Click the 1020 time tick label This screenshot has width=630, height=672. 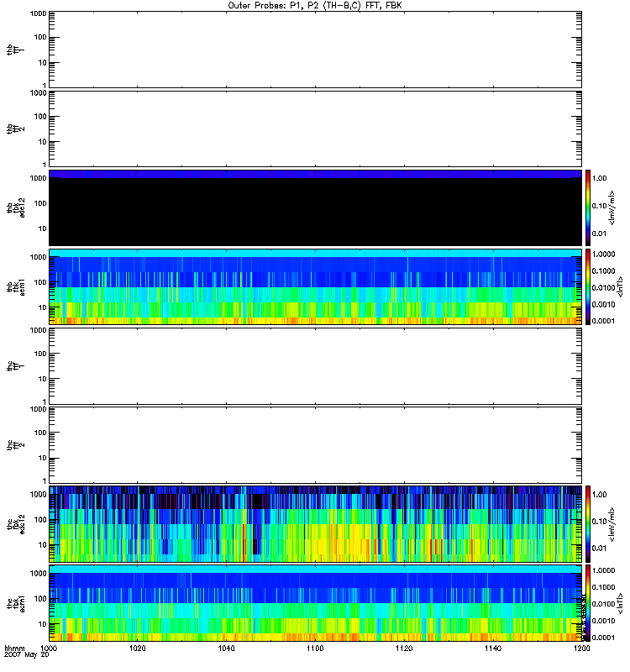(x=138, y=650)
